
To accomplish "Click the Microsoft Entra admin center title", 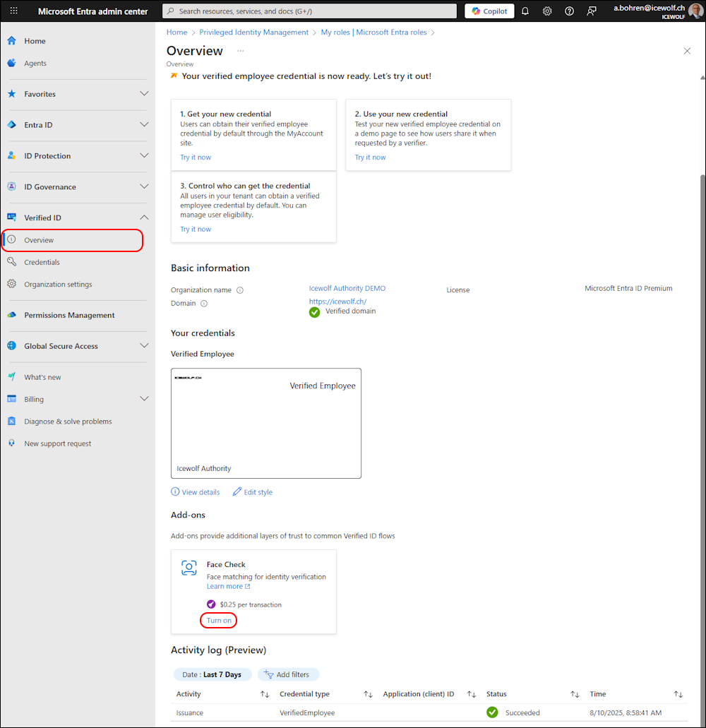I will point(92,11).
